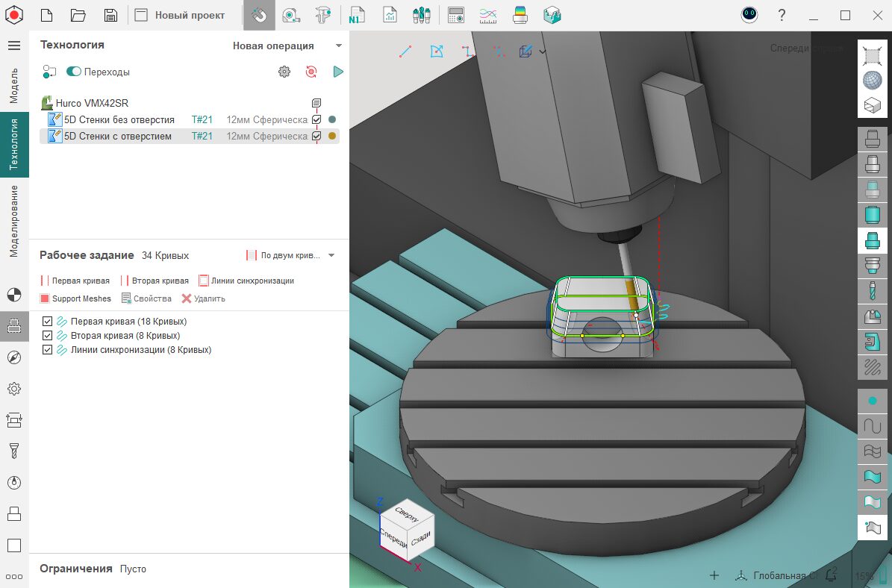
Task: Expand coordinate system dropdown arrow in viewport
Action: 543,51
